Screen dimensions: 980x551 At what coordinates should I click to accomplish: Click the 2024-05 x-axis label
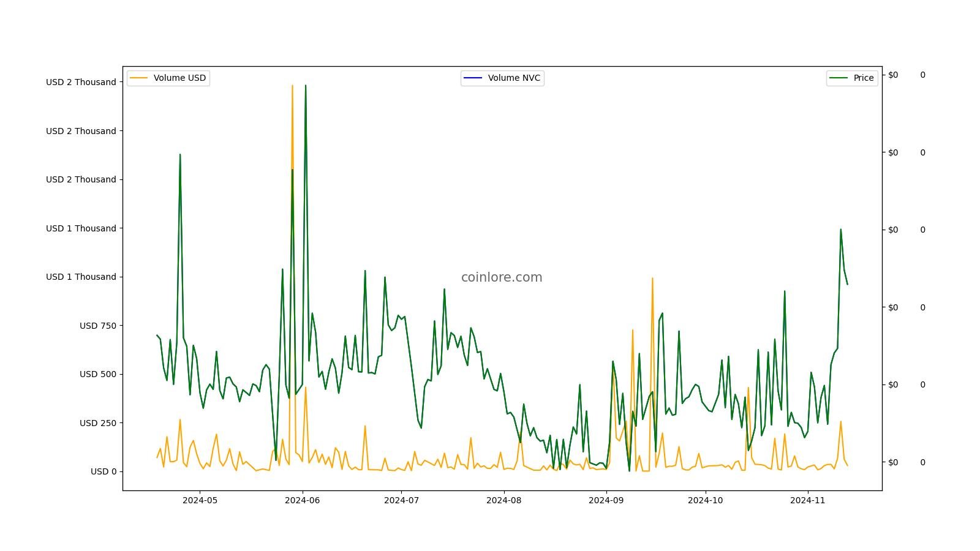pyautogui.click(x=200, y=500)
